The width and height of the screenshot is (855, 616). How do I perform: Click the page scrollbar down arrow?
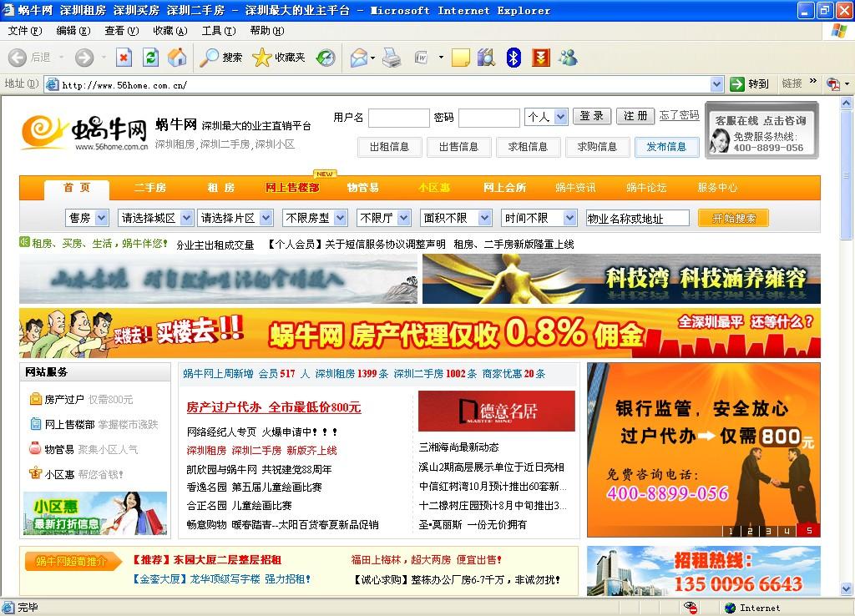[847, 588]
